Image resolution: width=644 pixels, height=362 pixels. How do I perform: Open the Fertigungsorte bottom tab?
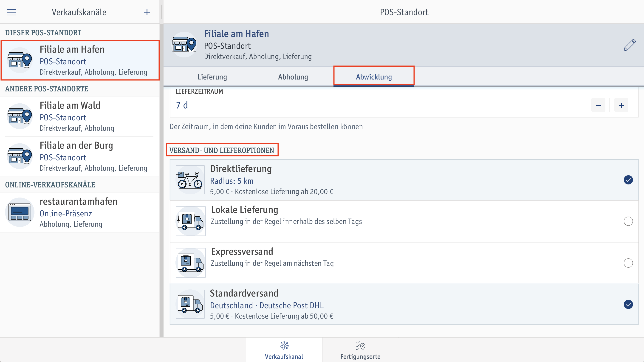coord(360,350)
